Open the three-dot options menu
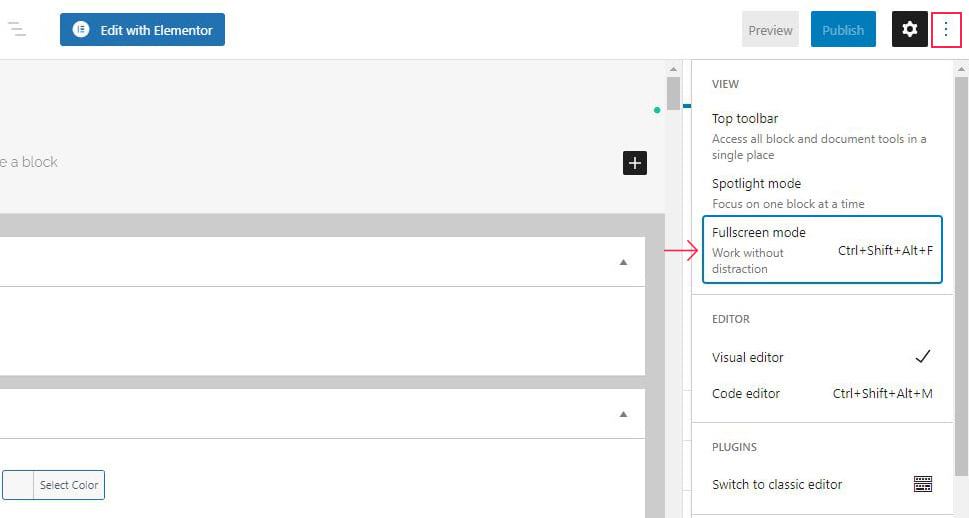969x518 pixels. tap(946, 29)
